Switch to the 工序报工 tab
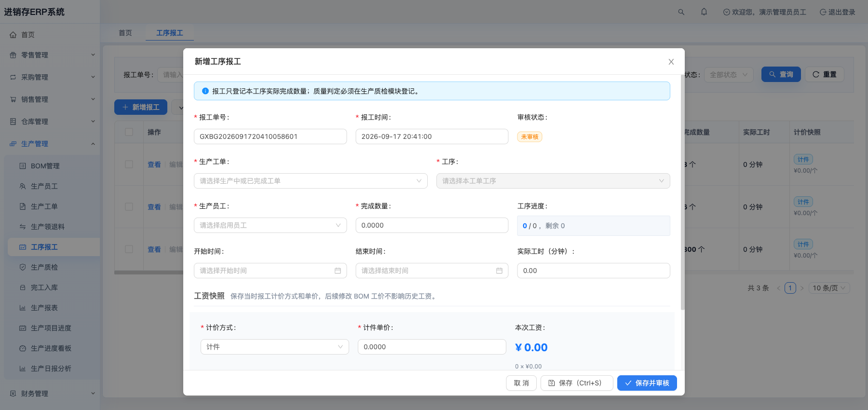This screenshot has height=410, width=868. click(170, 33)
